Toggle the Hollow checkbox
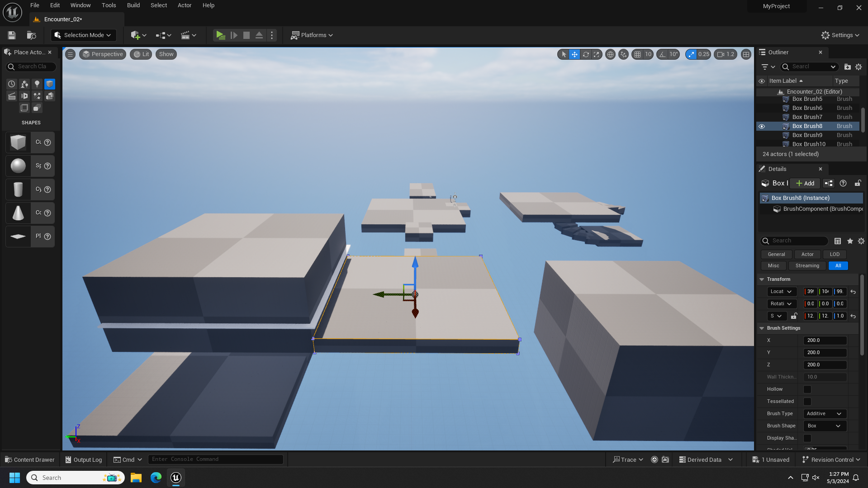This screenshot has width=868, height=488. pos(807,389)
